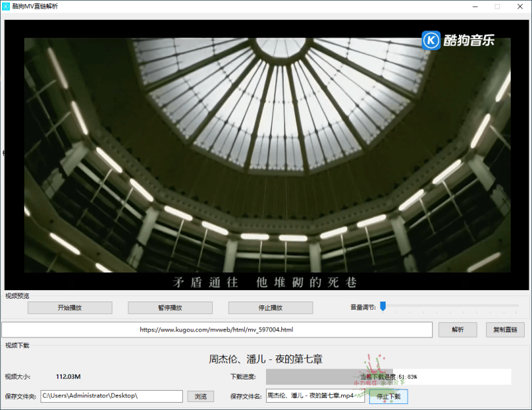The height and width of the screenshot is (410, 532).
Task: Click the Kugou app icon in title bar
Action: tap(7, 6)
